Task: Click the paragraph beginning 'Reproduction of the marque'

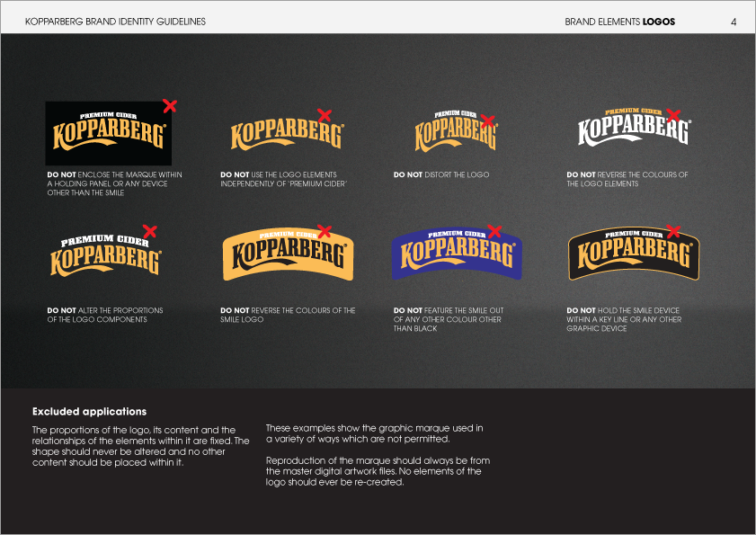Action: click(x=378, y=471)
